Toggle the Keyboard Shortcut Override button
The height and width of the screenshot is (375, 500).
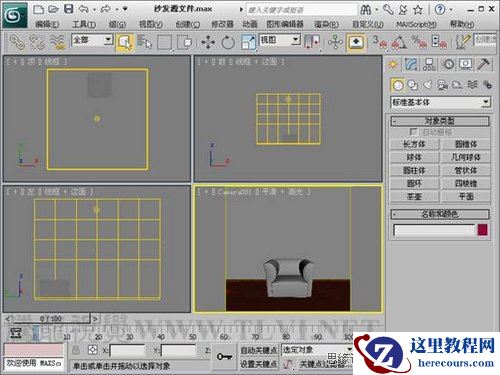(x=356, y=42)
